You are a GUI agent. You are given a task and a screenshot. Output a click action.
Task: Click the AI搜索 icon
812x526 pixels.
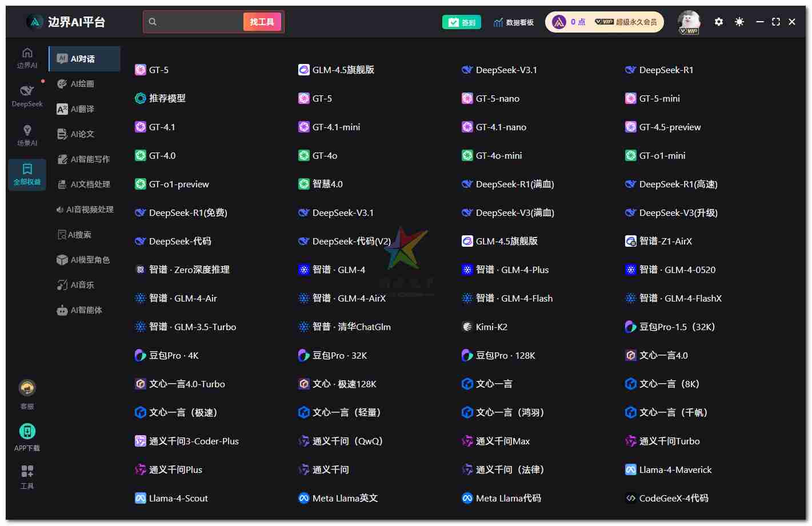[x=62, y=234]
